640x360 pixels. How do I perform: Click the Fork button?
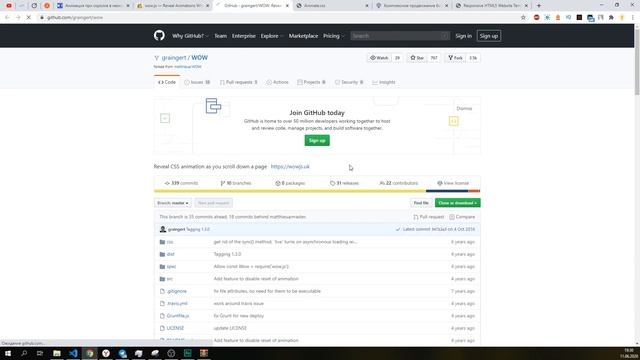coord(455,58)
